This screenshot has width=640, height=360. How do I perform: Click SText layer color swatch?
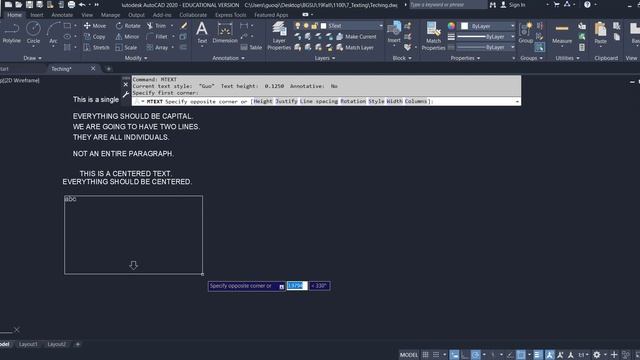coord(323,26)
